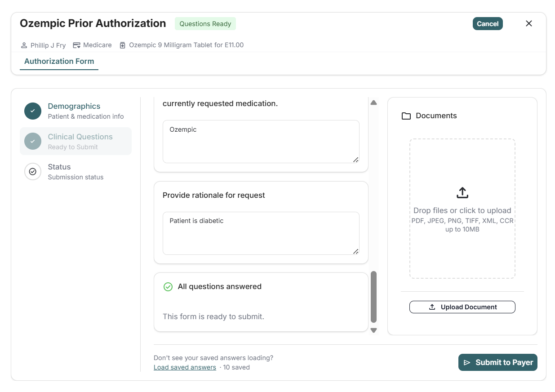Select the Authorization Form tab

click(x=59, y=61)
